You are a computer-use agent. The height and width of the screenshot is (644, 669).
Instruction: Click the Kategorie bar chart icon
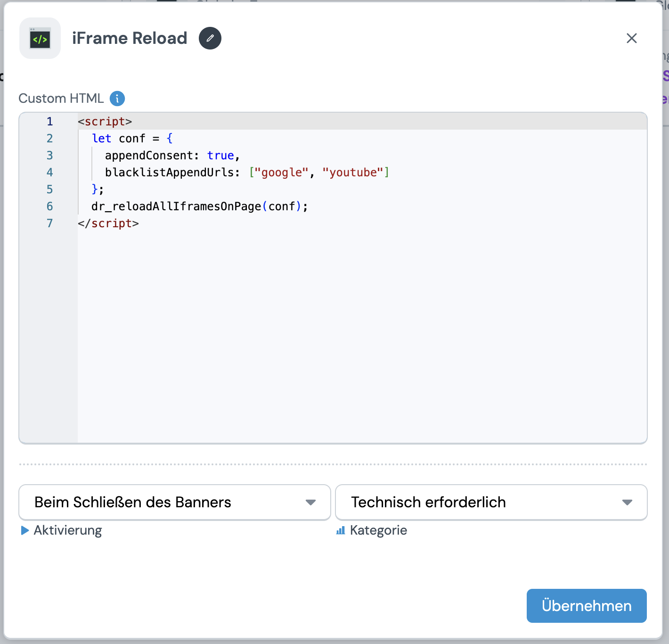click(x=340, y=530)
